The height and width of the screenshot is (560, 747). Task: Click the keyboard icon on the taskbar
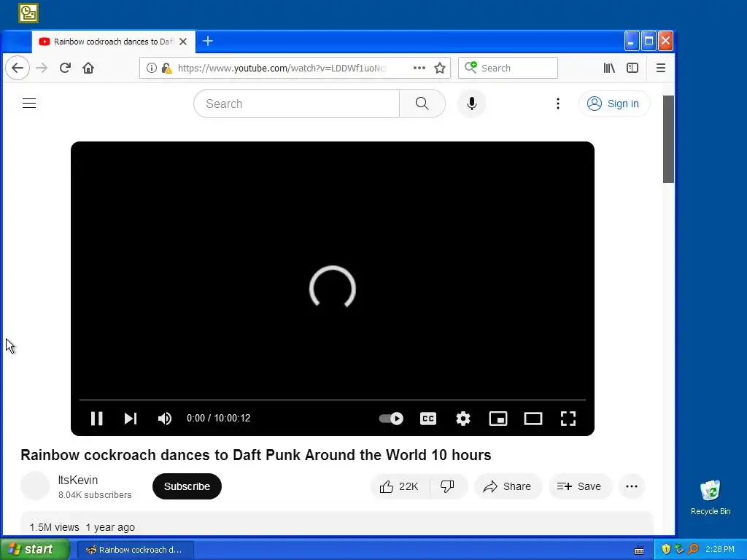639,551
